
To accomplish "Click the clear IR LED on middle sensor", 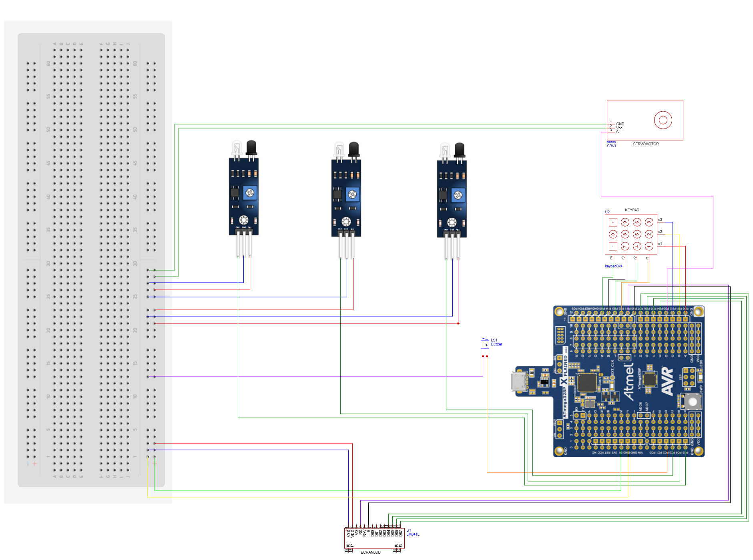I will click(x=339, y=150).
